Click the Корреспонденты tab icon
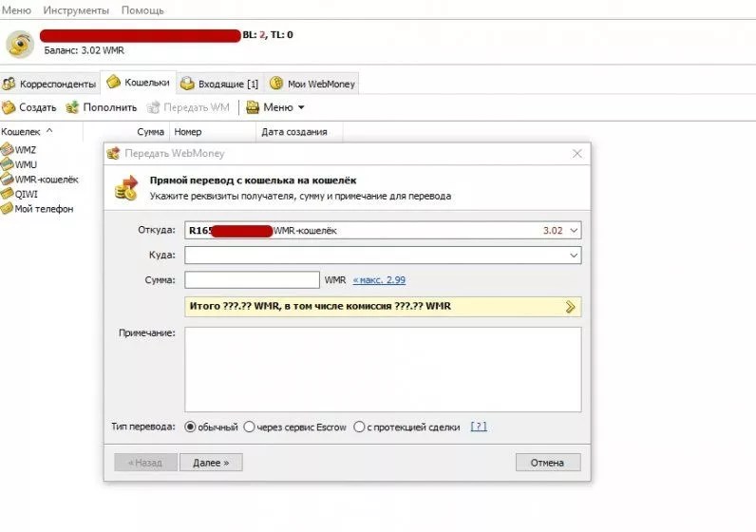This screenshot has height=532, width=756. tap(9, 84)
